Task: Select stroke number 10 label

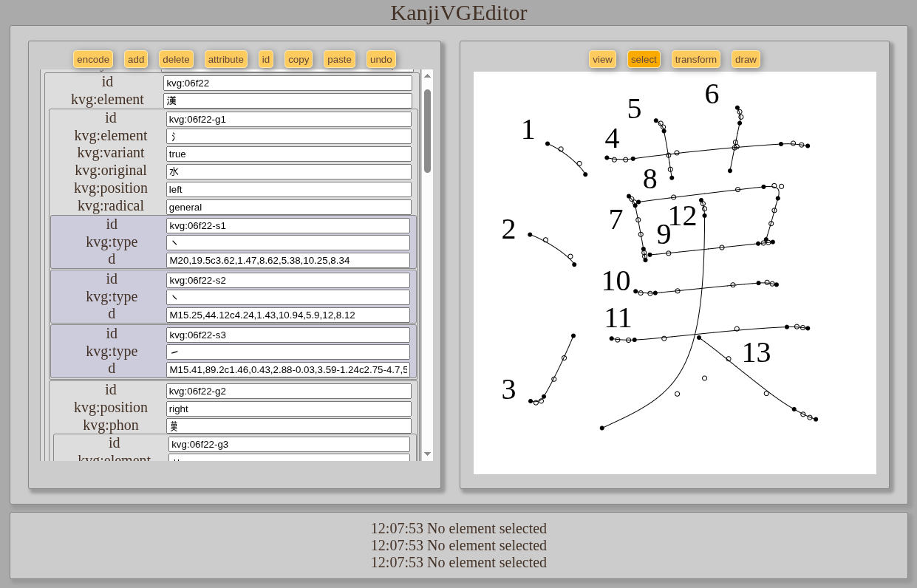Action: tap(616, 281)
